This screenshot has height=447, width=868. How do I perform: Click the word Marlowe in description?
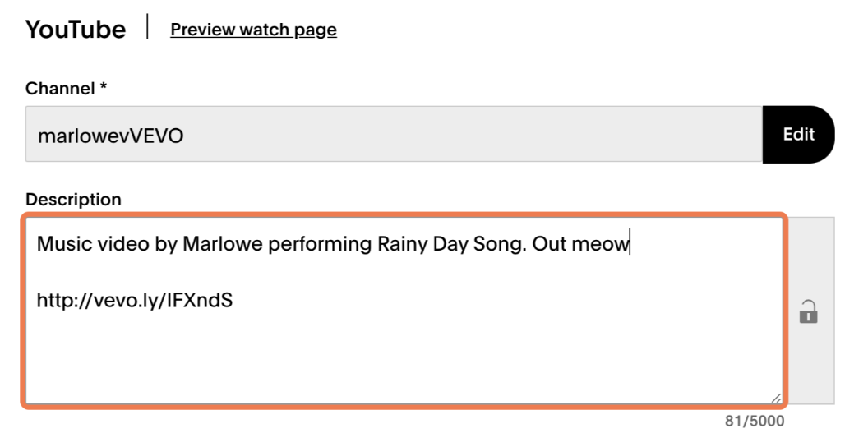(223, 243)
